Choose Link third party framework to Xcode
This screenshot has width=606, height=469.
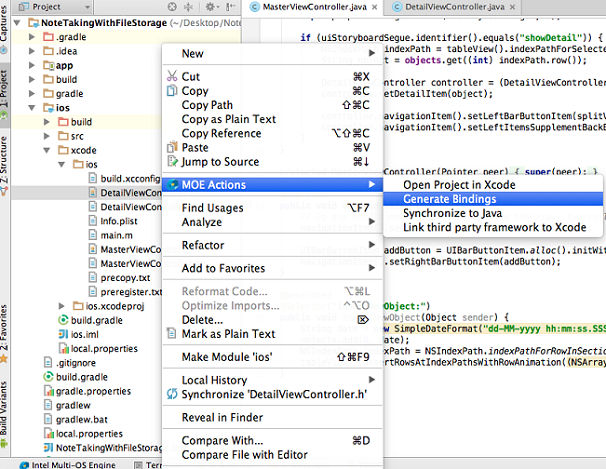[494, 227]
